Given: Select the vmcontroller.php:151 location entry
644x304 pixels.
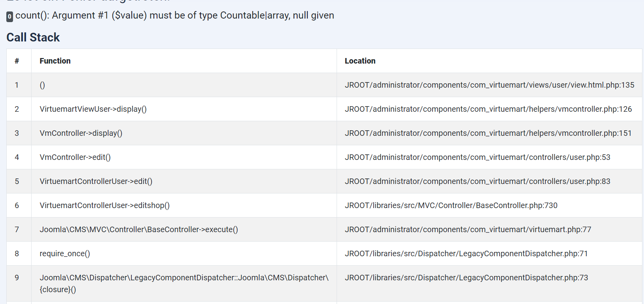Looking at the screenshot, I should pyautogui.click(x=488, y=133).
